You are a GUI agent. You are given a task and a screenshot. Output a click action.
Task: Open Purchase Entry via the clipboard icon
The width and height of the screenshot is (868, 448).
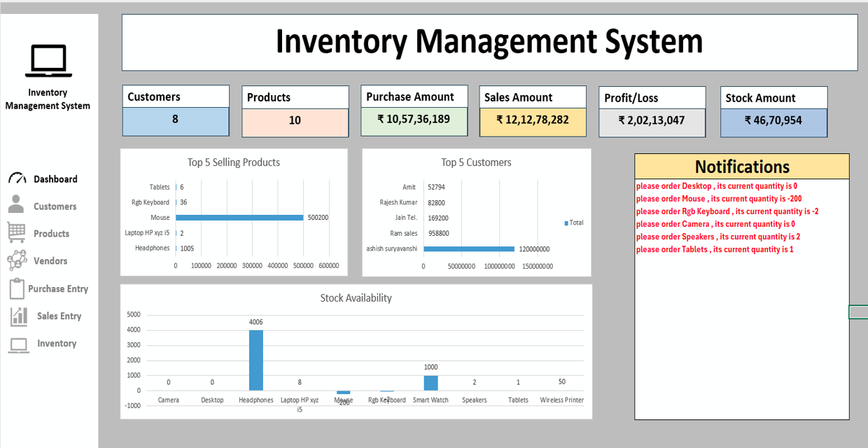pyautogui.click(x=17, y=288)
